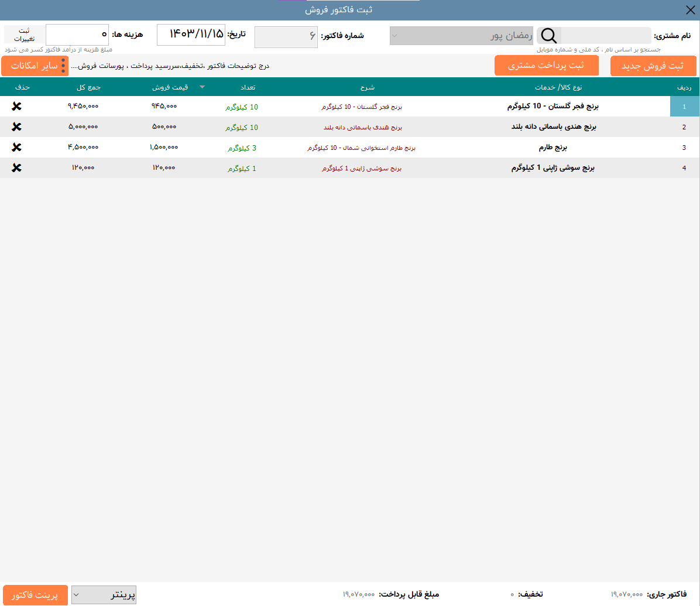Viewport: 700px width, 606px height.
Task: Click the شرح column header
Action: (368, 87)
